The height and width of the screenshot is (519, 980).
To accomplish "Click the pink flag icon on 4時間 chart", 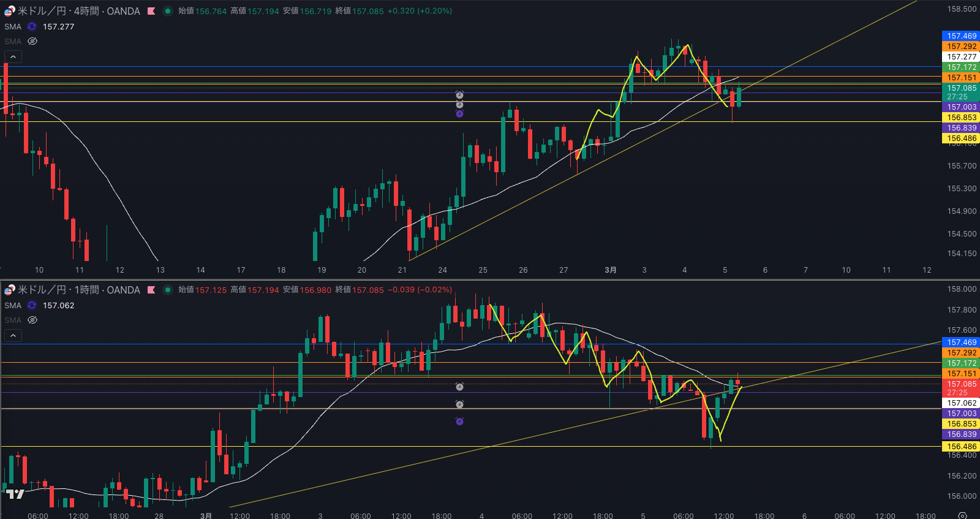I will tap(151, 11).
